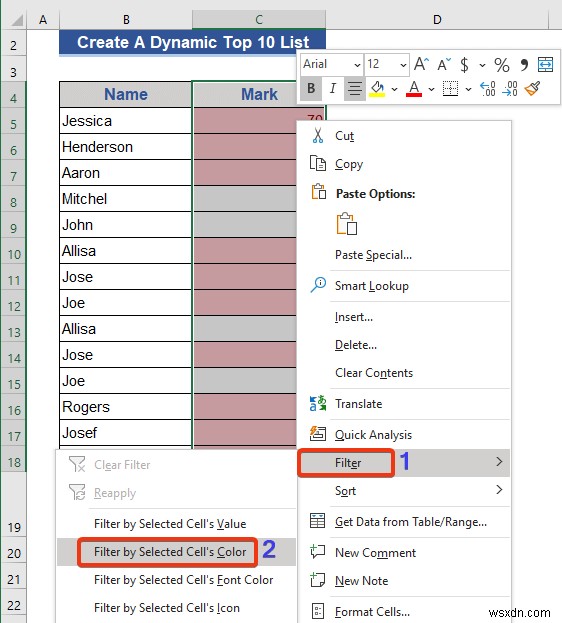Viewport: 562px width, 623px height.
Task: Click the Merge and Center icon
Action: 545,64
